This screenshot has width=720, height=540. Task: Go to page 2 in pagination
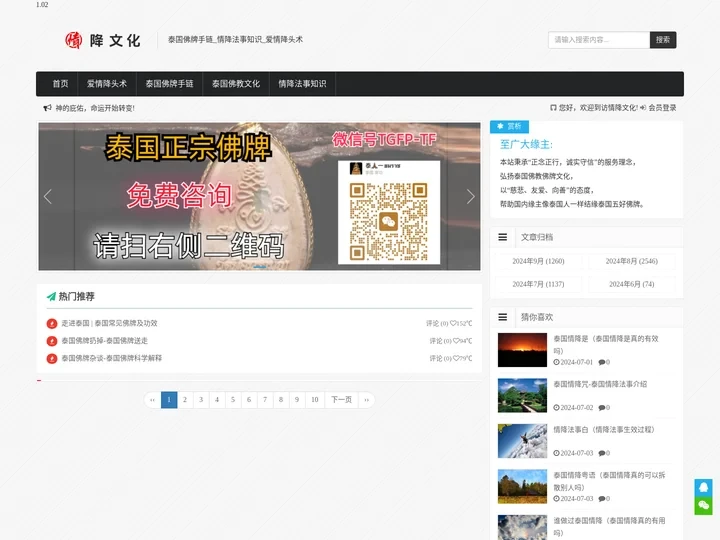click(x=185, y=400)
